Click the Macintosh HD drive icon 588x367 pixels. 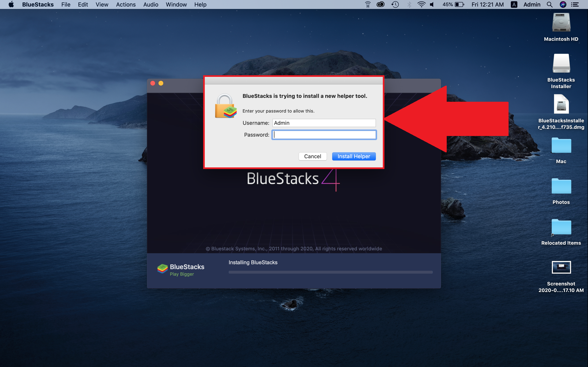tap(560, 25)
